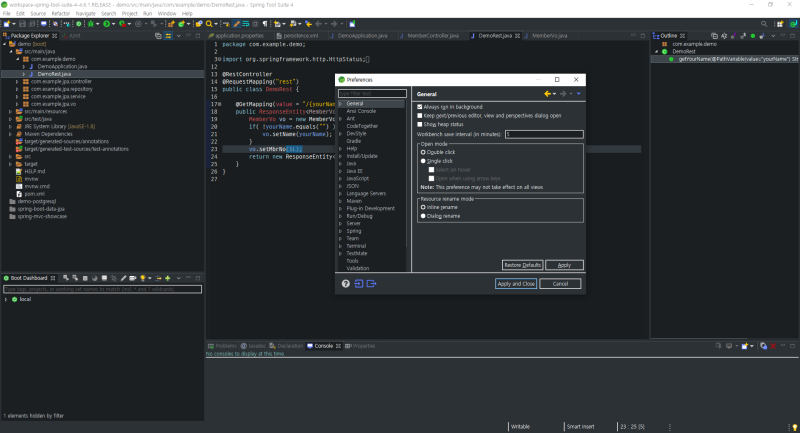Click the Help icon in Preferences dialog
The width and height of the screenshot is (800, 433).
pyautogui.click(x=346, y=284)
